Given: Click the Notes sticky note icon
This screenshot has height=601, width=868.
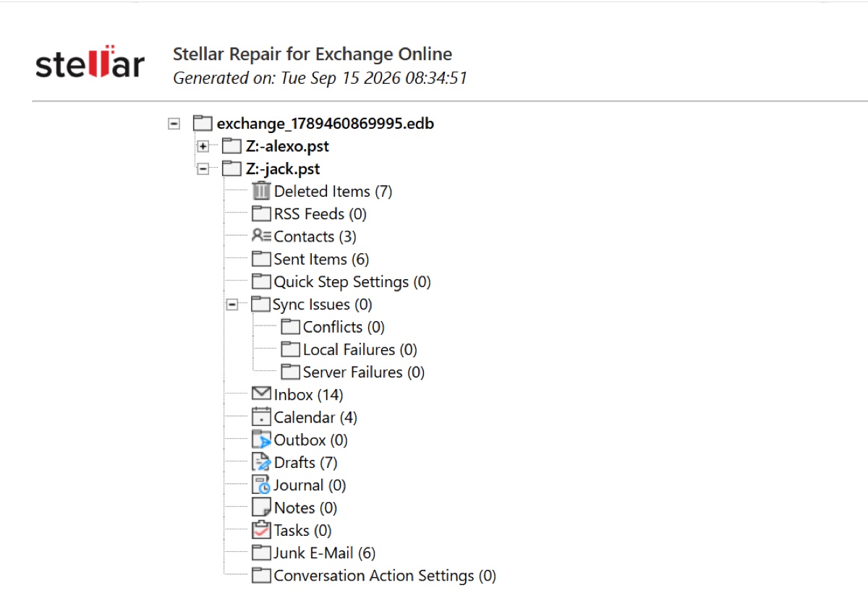Looking at the screenshot, I should click(x=261, y=508).
